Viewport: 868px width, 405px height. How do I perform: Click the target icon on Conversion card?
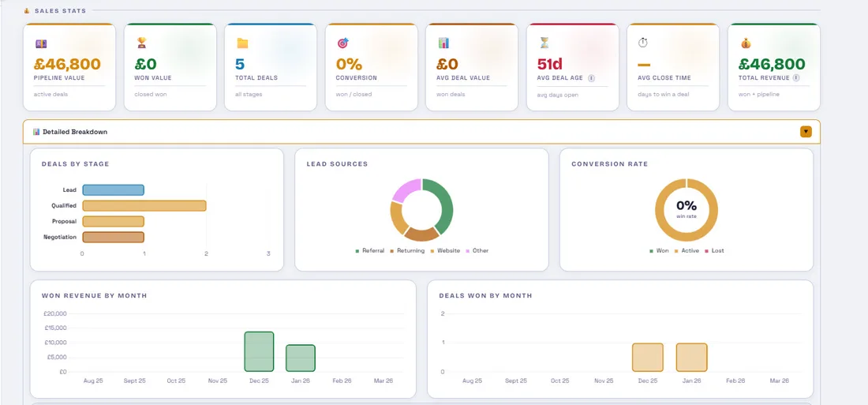point(342,43)
